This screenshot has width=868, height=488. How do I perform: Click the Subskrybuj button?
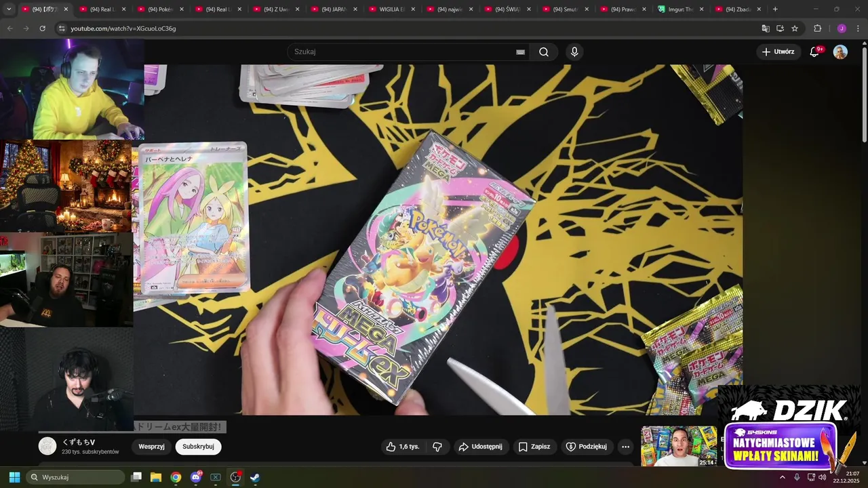(x=198, y=447)
